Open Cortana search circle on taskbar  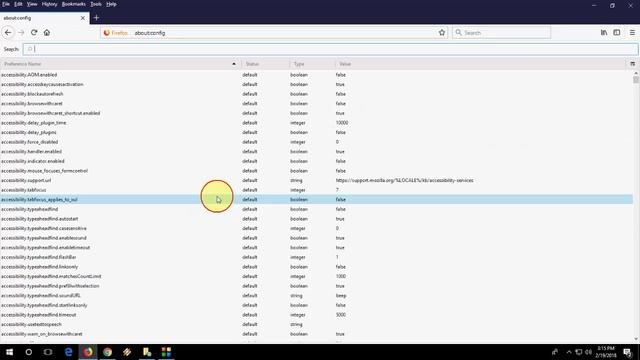tap(29, 352)
